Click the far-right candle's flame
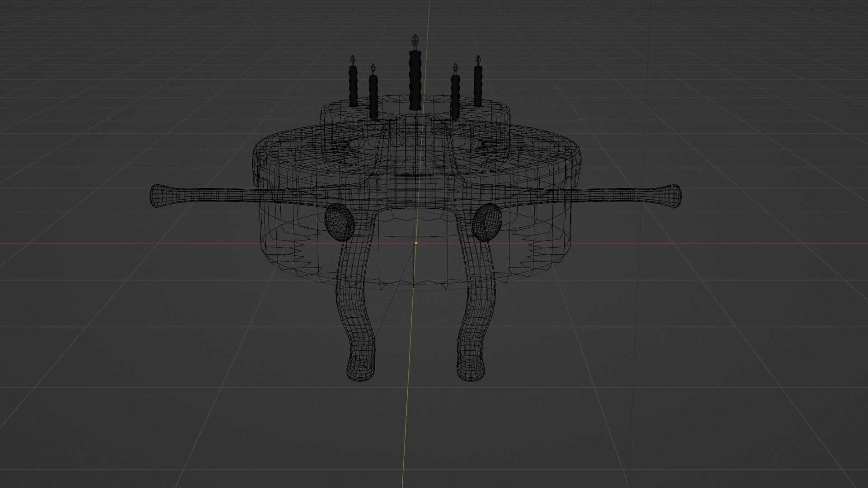 (478, 59)
